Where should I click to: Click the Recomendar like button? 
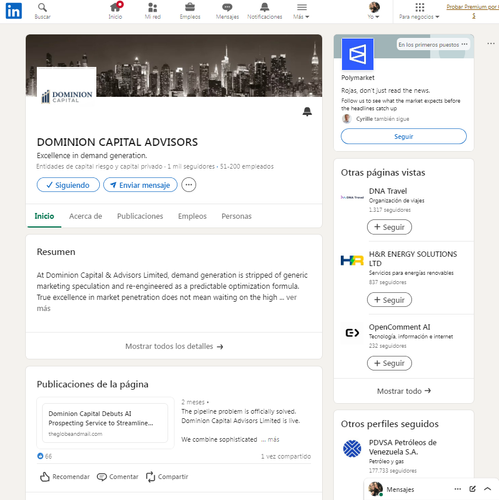65,477
